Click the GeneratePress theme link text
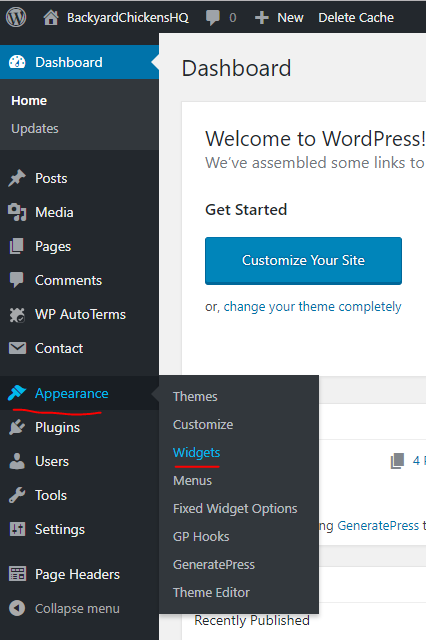 (x=378, y=525)
